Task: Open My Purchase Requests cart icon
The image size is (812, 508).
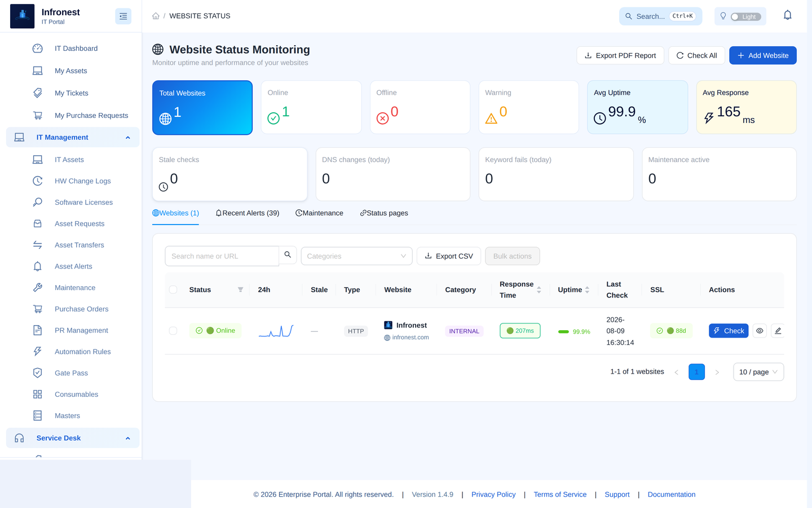Action: pyautogui.click(x=38, y=115)
